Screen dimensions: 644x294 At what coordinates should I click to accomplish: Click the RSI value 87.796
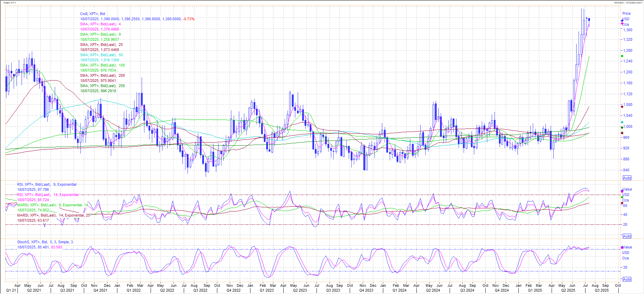(x=43, y=190)
